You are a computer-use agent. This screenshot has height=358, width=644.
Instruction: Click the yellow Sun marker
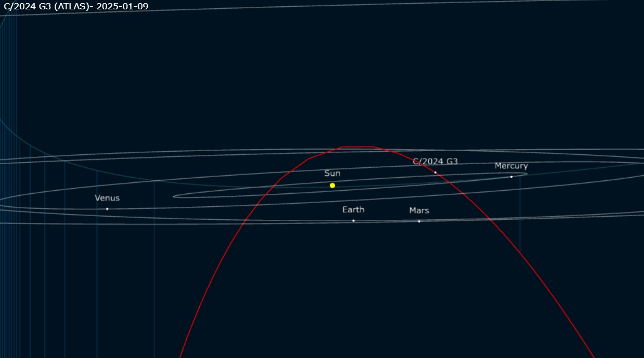[332, 185]
